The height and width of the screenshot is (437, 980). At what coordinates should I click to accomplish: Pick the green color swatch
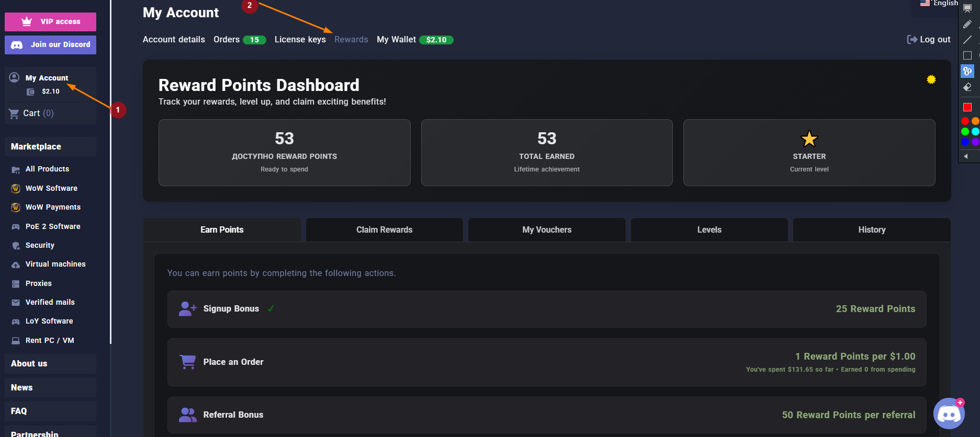[965, 132]
